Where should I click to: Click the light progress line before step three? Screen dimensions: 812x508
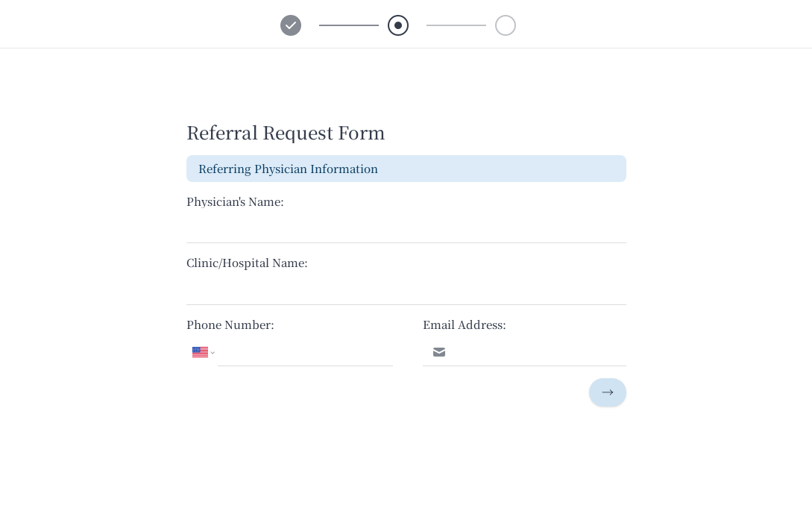click(x=456, y=25)
